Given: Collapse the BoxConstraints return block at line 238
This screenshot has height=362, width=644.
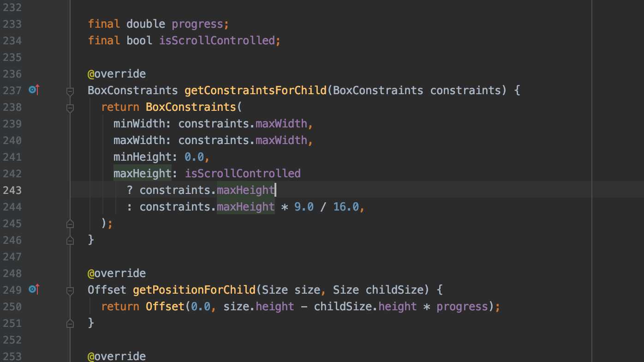Looking at the screenshot, I should coord(70,108).
